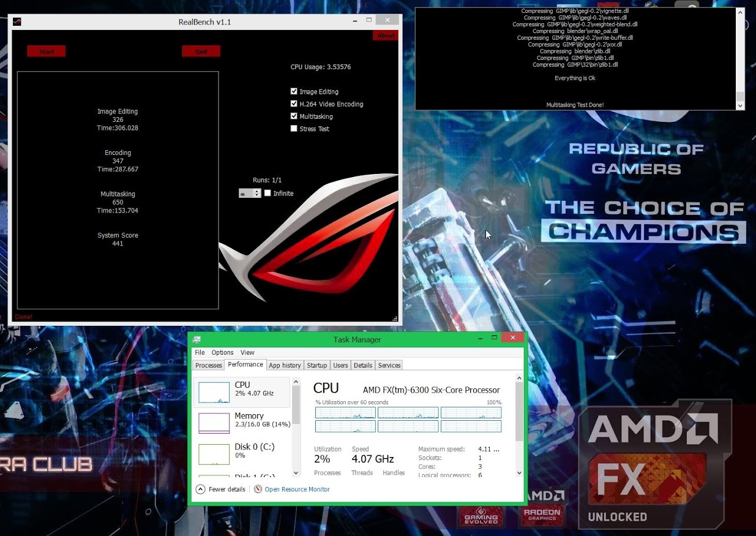This screenshot has width=756, height=536.
Task: Enable the Stress Test checkbox
Action: pos(294,129)
